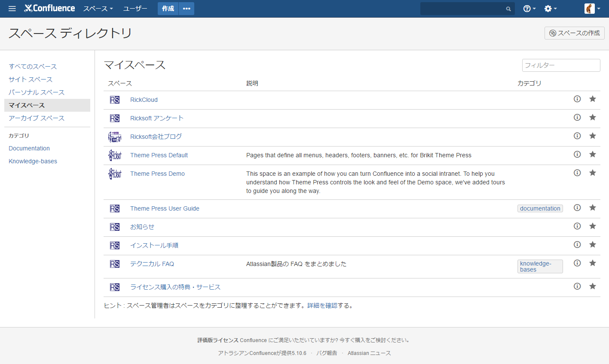Toggle favorite star for Theme Press Default
Image resolution: width=609 pixels, height=364 pixels.
593,154
